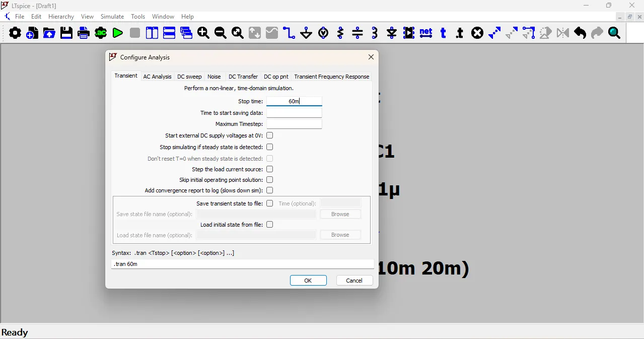Viewport: 644px width, 339px height.
Task: Click the Stop time input field
Action: 294,101
